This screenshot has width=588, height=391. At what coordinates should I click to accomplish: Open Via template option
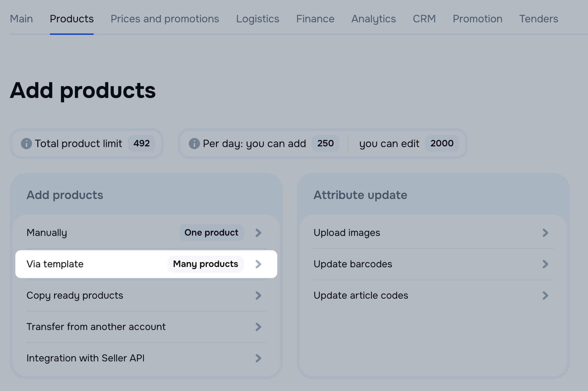pyautogui.click(x=55, y=264)
